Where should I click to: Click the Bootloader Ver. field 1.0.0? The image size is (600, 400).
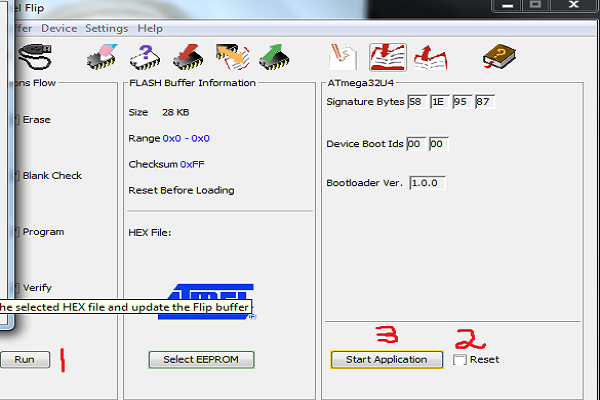coord(427,183)
